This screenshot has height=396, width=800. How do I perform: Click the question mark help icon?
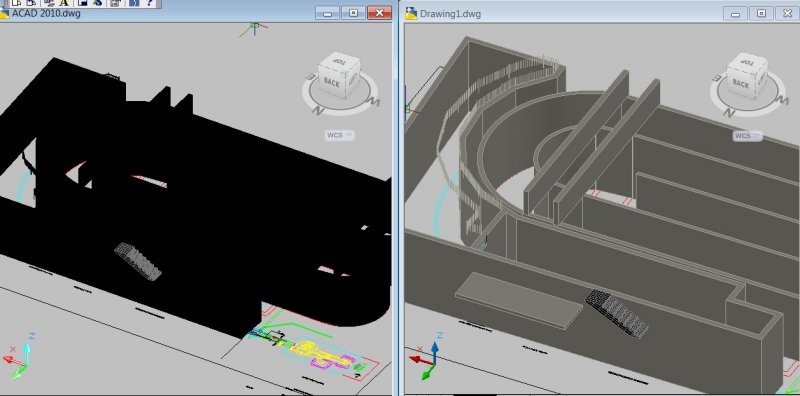[x=149, y=3]
